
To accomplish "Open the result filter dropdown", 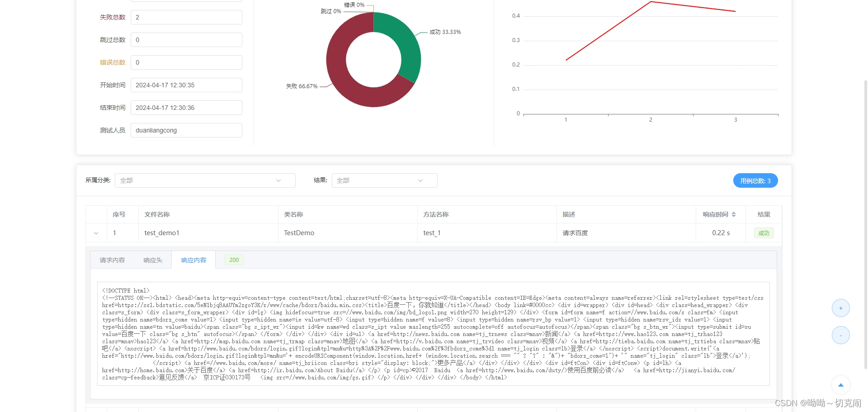I will 384,180.
